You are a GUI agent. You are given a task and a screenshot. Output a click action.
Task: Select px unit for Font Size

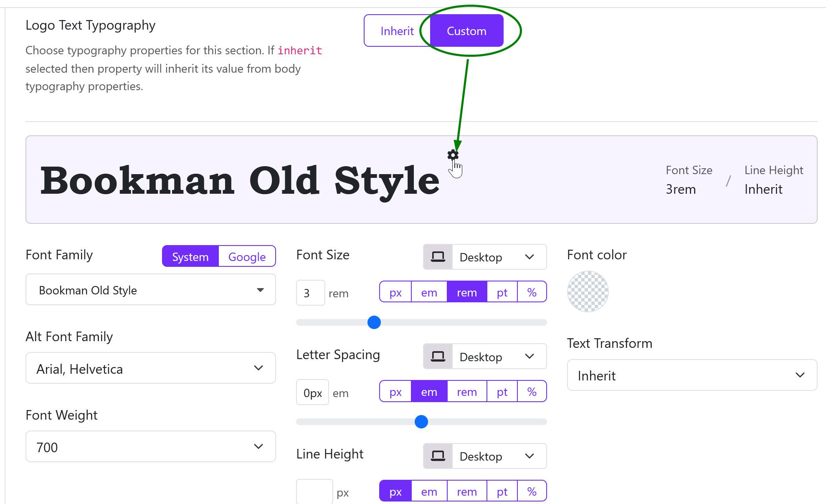pos(395,292)
